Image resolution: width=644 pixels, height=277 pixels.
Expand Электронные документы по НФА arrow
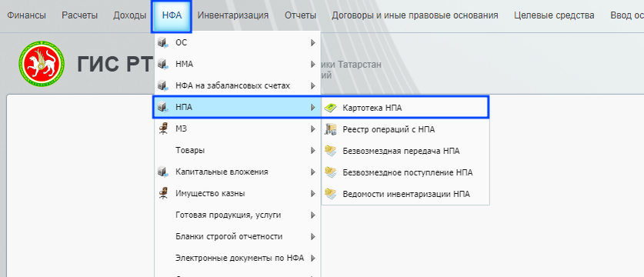(x=313, y=258)
